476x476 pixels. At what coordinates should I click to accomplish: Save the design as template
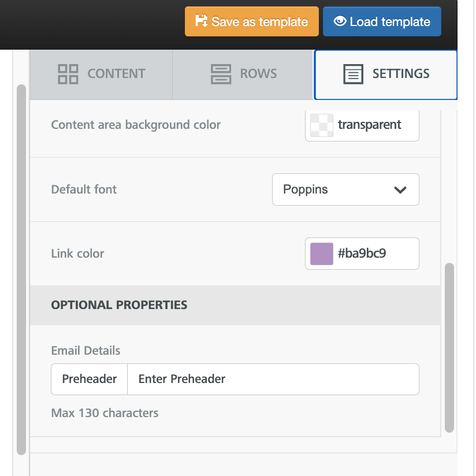click(252, 21)
